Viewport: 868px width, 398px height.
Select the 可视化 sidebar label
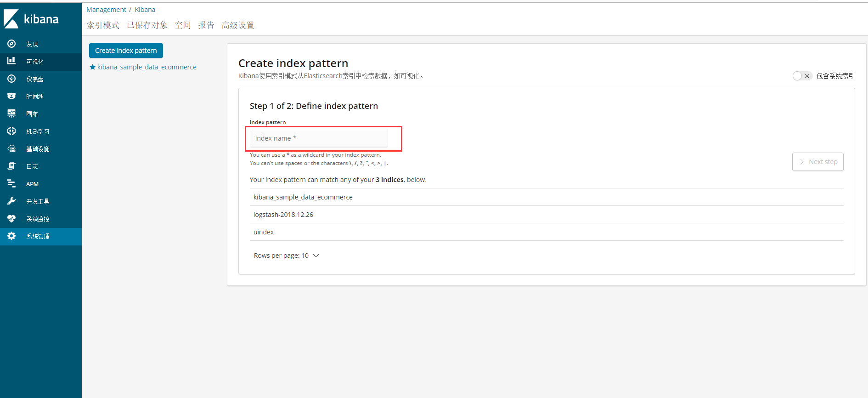coord(35,62)
